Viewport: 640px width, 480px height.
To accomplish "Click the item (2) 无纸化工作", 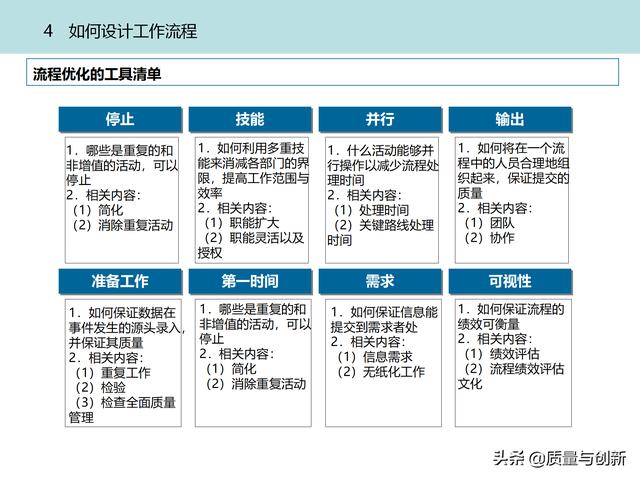I will coord(381,372).
